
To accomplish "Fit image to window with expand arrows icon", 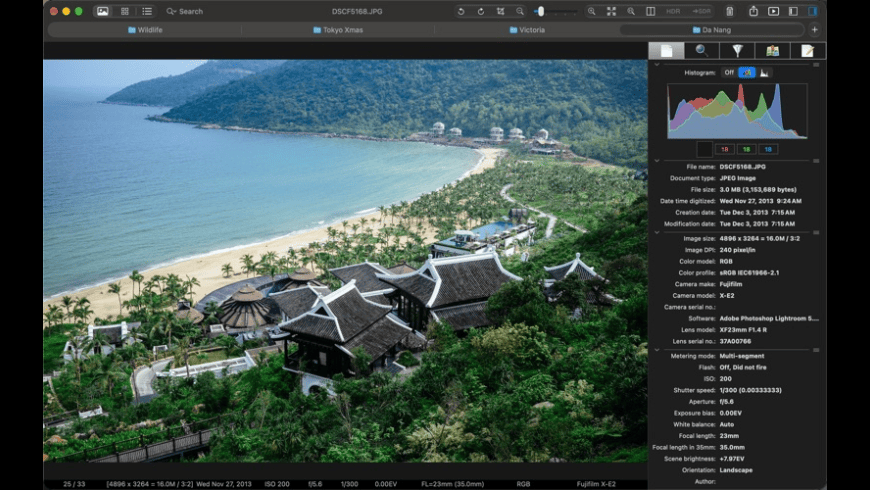I will [x=611, y=11].
